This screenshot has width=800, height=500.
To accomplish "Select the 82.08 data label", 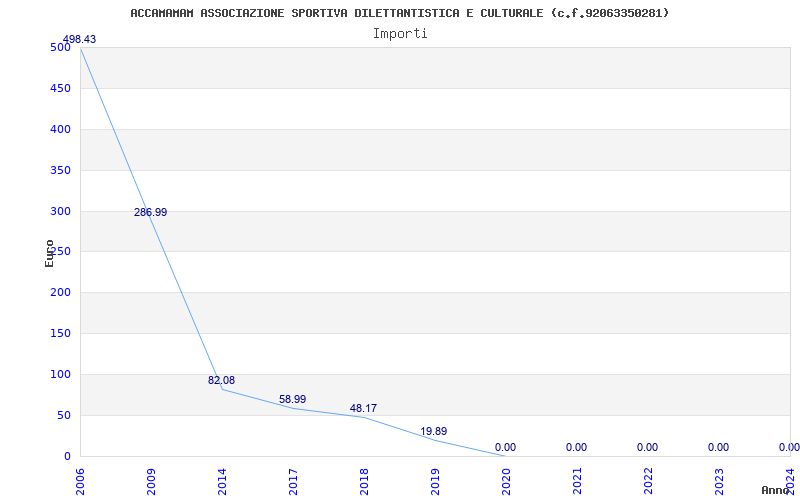I will pos(221,380).
